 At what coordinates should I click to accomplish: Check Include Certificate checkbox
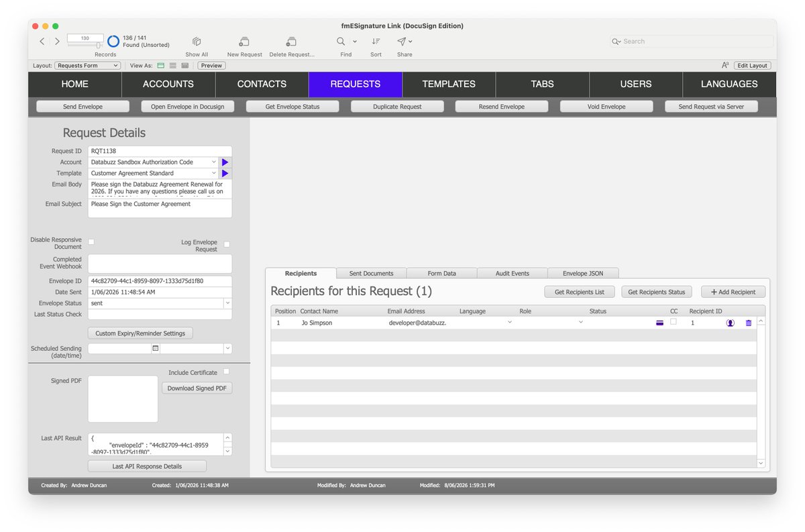227,372
